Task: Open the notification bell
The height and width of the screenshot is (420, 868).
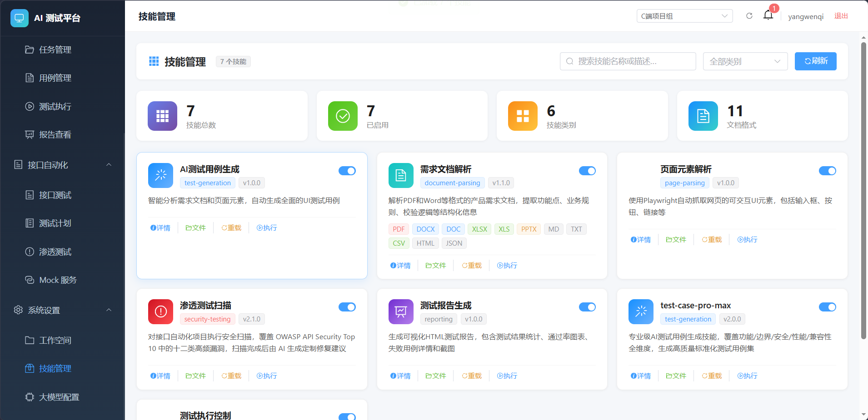Action: (x=768, y=15)
